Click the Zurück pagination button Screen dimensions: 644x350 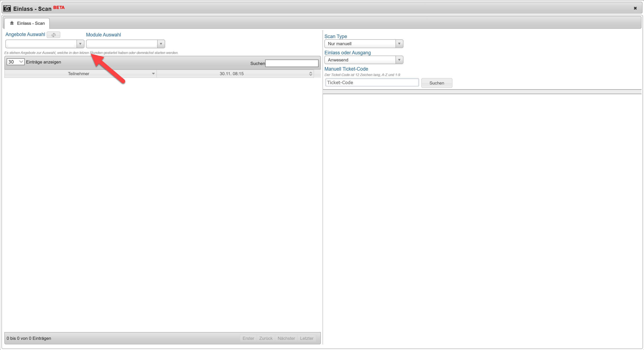point(266,338)
